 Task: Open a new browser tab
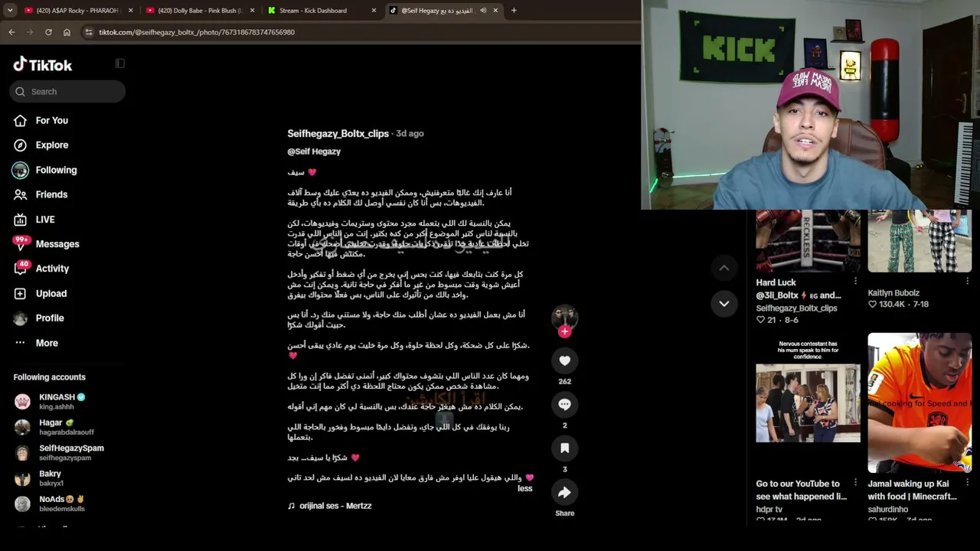pyautogui.click(x=514, y=11)
